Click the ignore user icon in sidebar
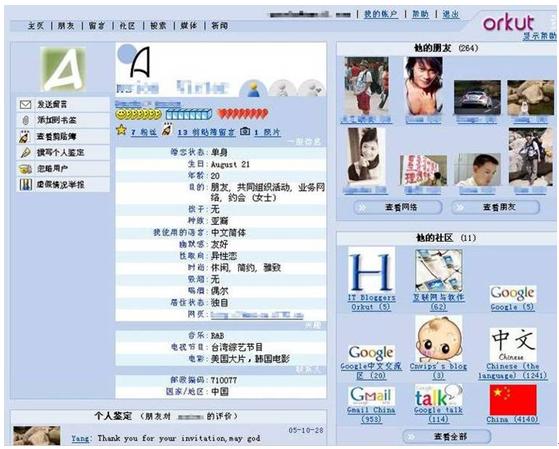The image size is (559, 449). [25, 169]
